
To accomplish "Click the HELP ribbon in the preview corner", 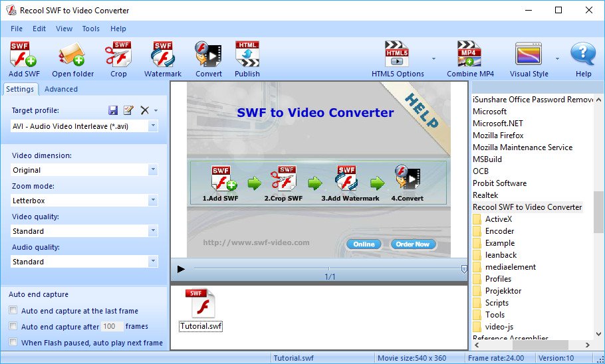I will [x=421, y=110].
